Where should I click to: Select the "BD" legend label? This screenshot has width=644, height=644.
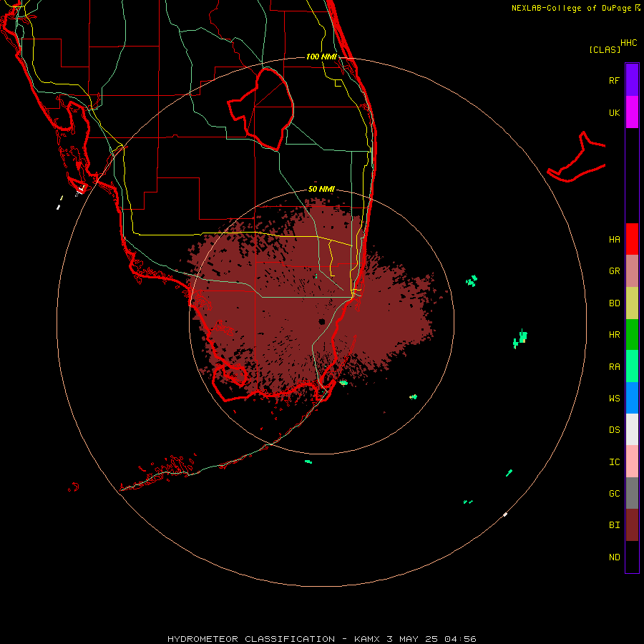pyautogui.click(x=614, y=303)
